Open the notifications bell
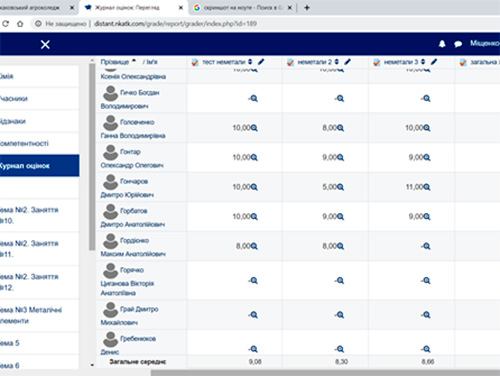 442,44
